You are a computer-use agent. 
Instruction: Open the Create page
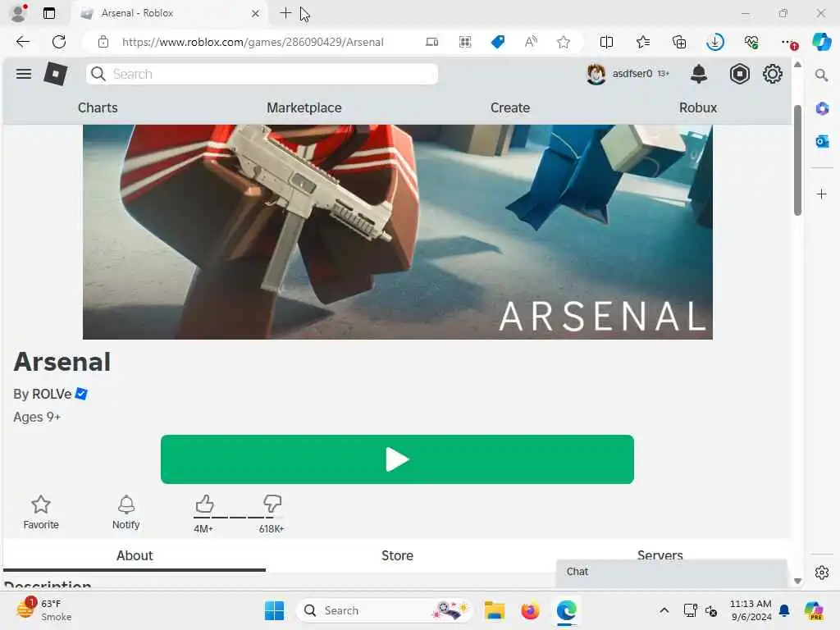click(x=510, y=107)
